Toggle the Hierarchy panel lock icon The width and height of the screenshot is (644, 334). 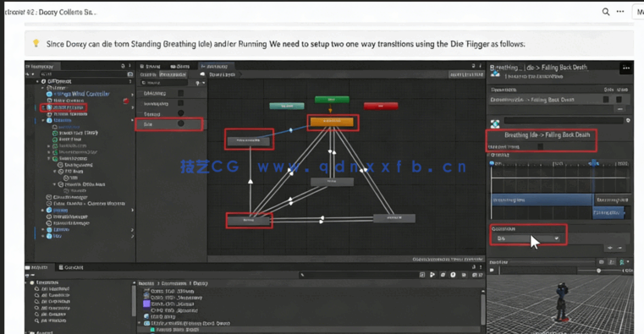click(x=123, y=66)
